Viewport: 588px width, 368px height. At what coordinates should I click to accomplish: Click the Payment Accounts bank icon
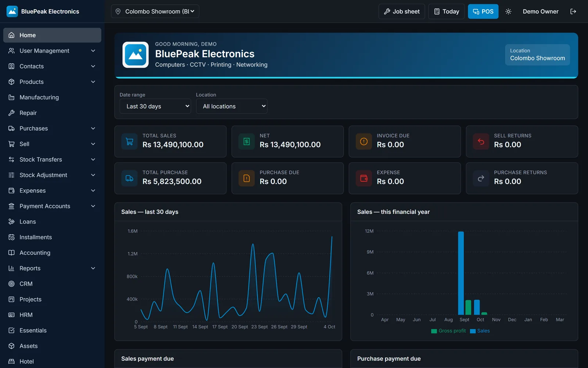point(11,206)
